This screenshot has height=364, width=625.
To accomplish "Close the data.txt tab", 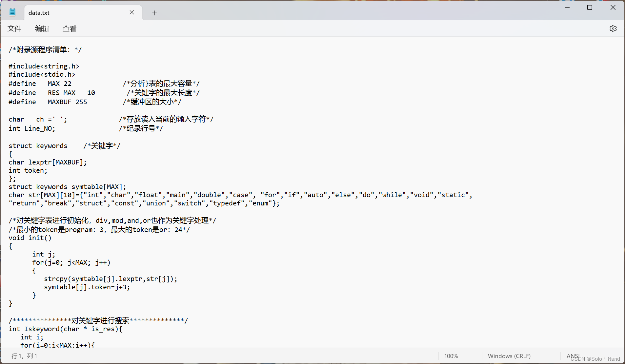I will click(x=132, y=12).
